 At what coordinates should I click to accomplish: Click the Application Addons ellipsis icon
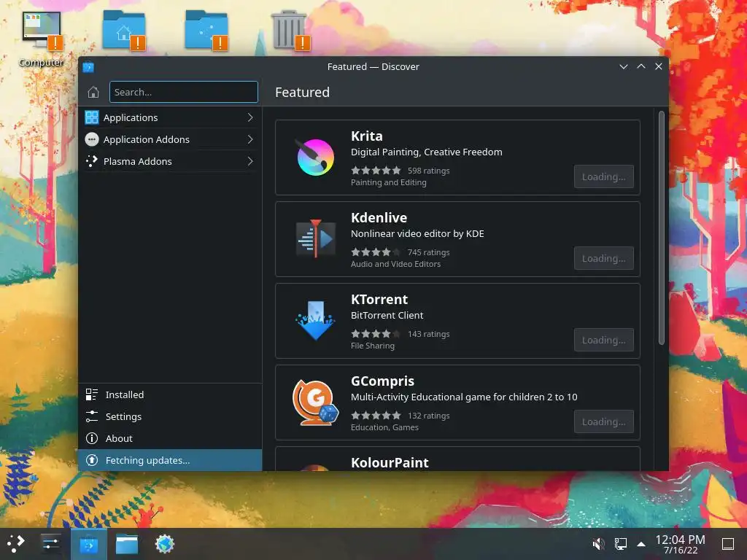(91, 139)
